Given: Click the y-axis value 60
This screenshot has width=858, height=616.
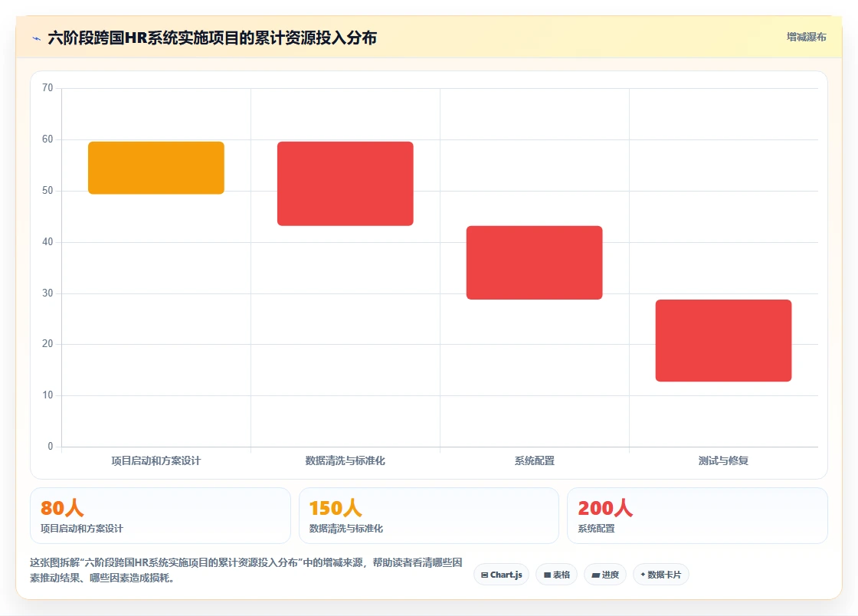Looking at the screenshot, I should pyautogui.click(x=47, y=139).
